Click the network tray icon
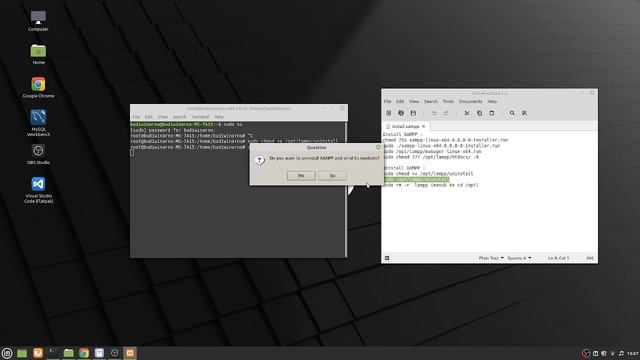Viewport: 640px width, 360px height. click(x=612, y=353)
